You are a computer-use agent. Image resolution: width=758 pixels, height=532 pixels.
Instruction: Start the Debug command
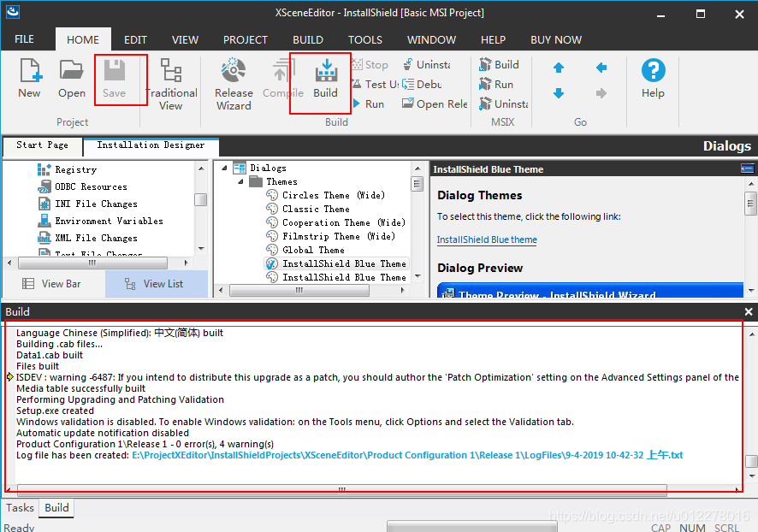[422, 84]
